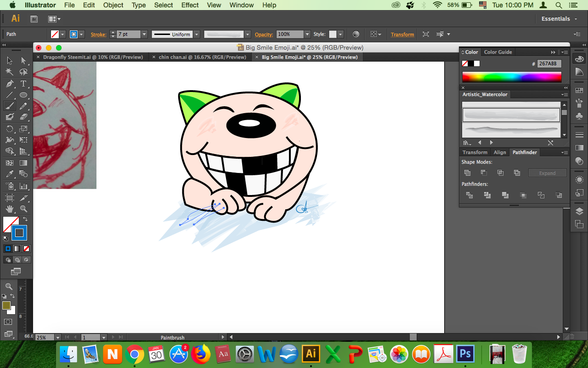Click Minus Front shape mode
This screenshot has height=368, width=588.
click(484, 173)
